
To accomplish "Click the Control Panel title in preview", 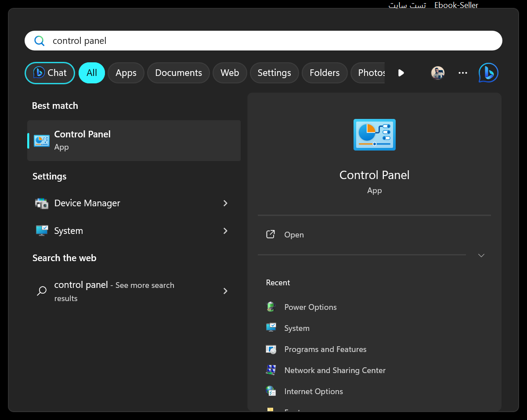I will point(375,175).
